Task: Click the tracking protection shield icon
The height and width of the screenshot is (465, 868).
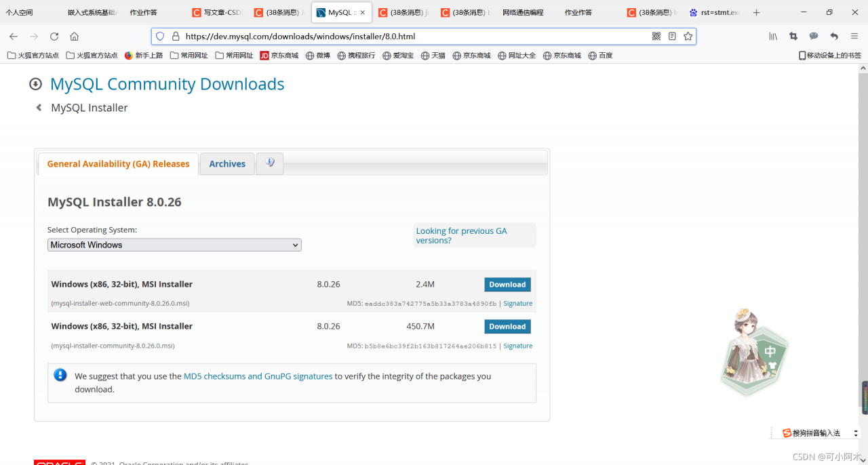Action: pyautogui.click(x=160, y=37)
